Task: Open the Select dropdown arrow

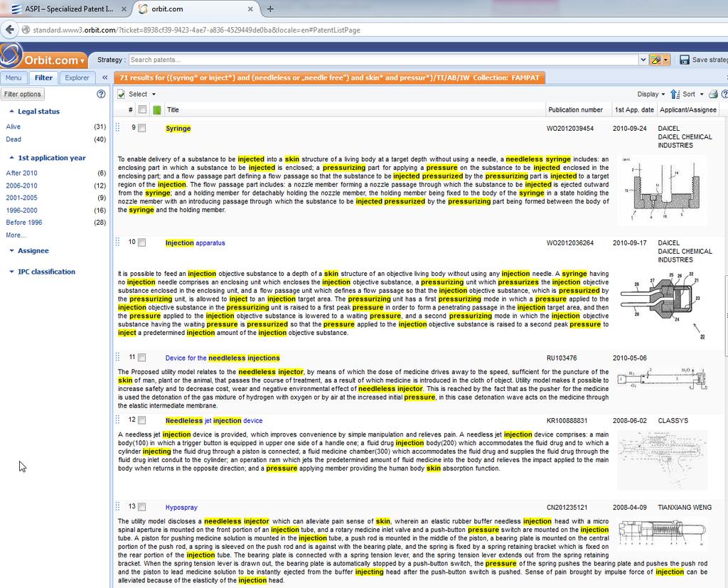Action: [154, 95]
